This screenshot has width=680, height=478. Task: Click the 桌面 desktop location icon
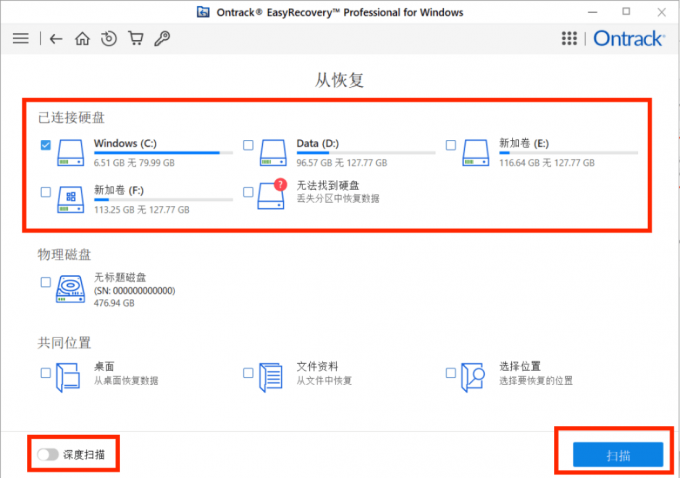click(x=68, y=377)
